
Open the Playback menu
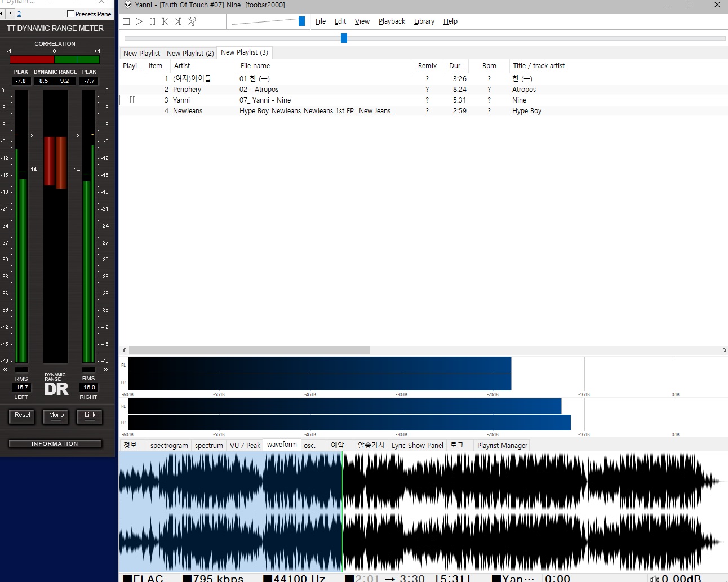pos(392,21)
